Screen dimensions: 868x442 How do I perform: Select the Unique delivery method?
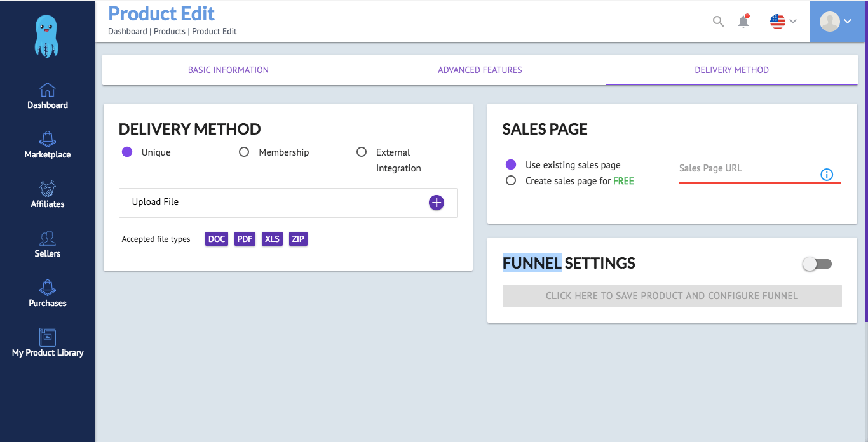tap(127, 152)
